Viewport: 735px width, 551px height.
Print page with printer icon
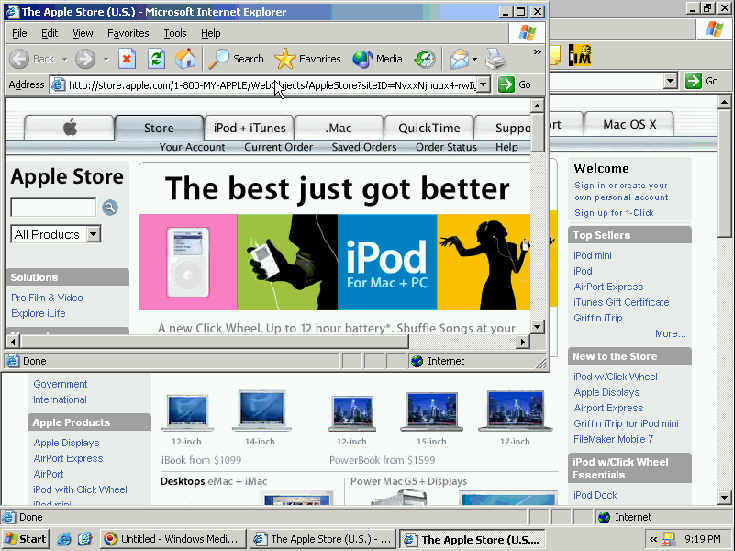click(x=495, y=59)
